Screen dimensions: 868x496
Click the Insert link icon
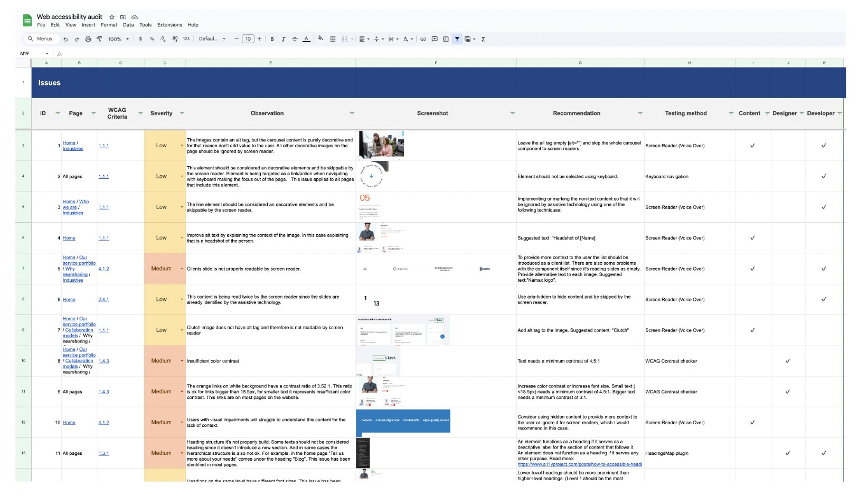(x=423, y=39)
